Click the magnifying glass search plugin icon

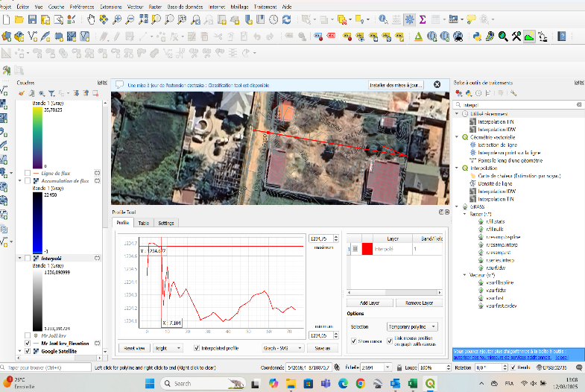tap(503, 37)
